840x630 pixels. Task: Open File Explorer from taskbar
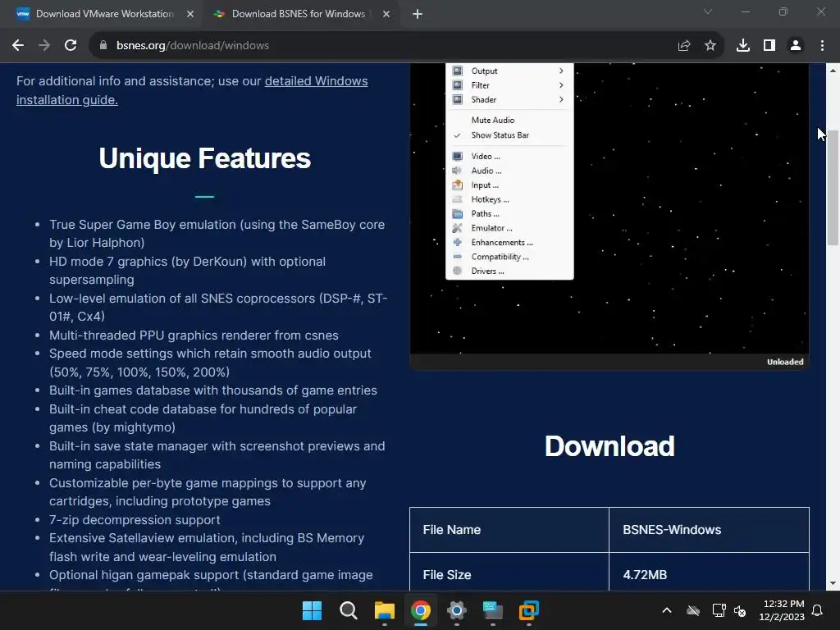click(x=384, y=610)
